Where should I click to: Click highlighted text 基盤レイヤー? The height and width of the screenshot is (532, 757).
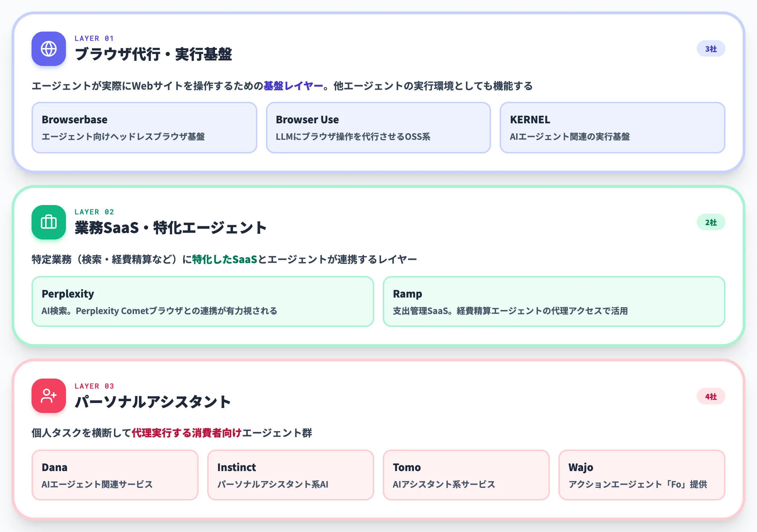pyautogui.click(x=294, y=86)
